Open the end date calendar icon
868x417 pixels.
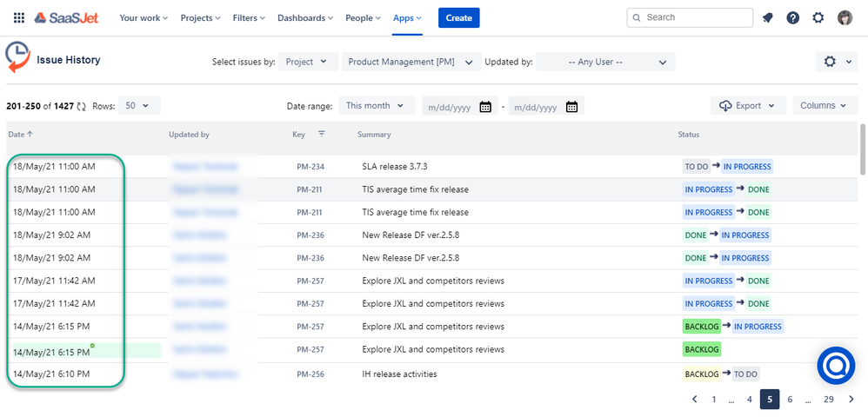tap(571, 106)
